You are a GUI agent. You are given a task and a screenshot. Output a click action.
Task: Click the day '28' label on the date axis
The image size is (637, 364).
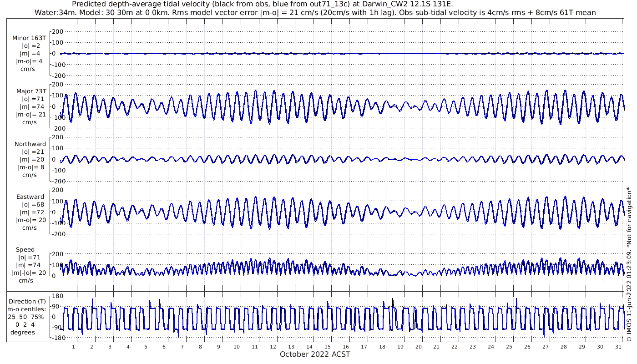563,347
